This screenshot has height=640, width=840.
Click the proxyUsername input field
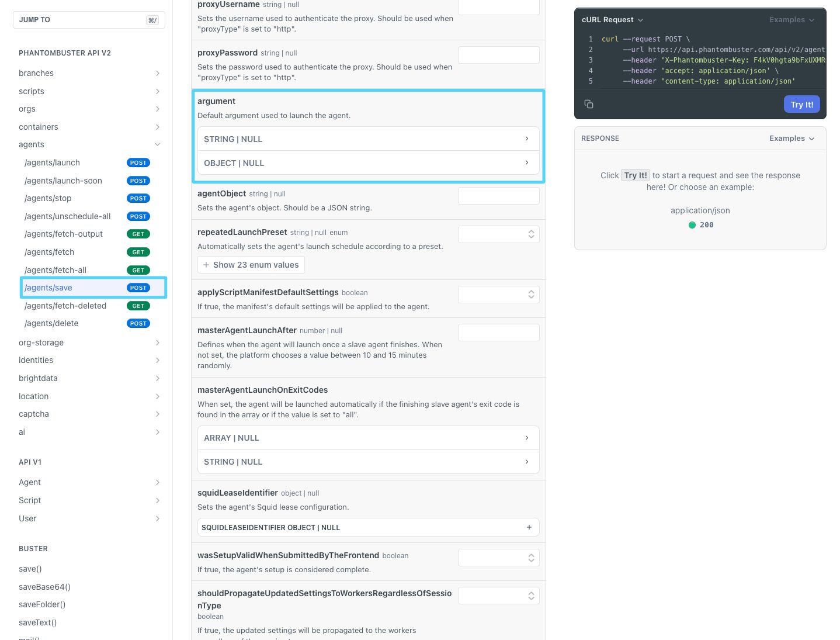(x=499, y=7)
